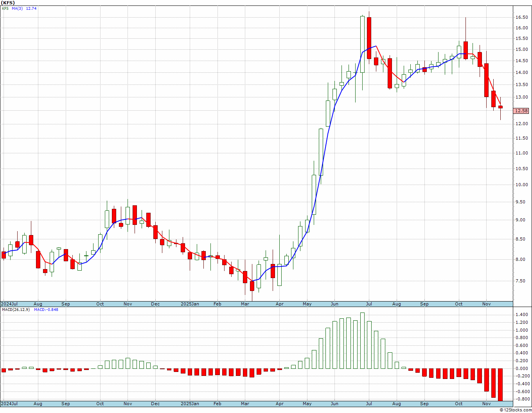The width and height of the screenshot is (532, 413).
Task: Click 2025Jan on the MACD panel time axis
Action: [190, 404]
